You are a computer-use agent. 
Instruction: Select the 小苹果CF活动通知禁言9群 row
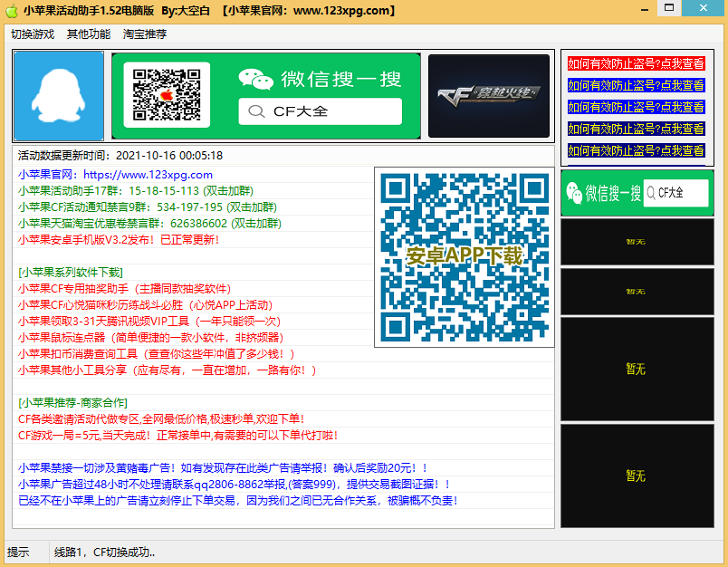click(x=148, y=207)
